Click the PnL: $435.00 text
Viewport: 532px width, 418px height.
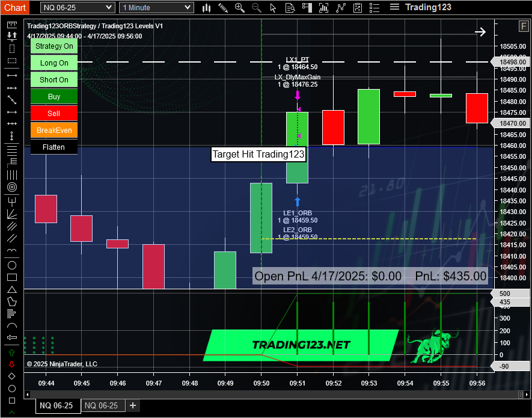pyautogui.click(x=451, y=276)
